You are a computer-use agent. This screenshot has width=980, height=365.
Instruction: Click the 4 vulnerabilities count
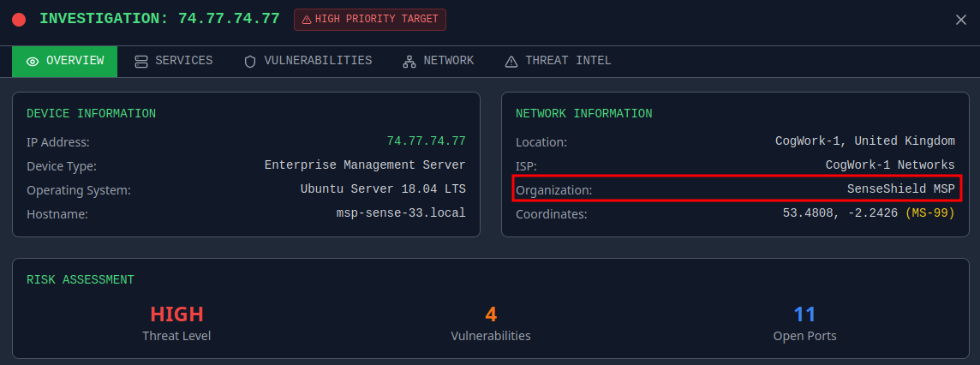click(490, 314)
